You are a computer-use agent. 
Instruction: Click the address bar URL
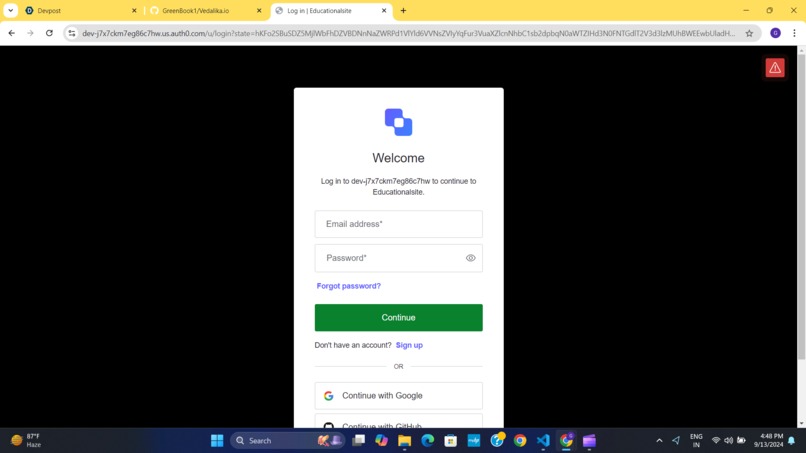pyautogui.click(x=409, y=33)
